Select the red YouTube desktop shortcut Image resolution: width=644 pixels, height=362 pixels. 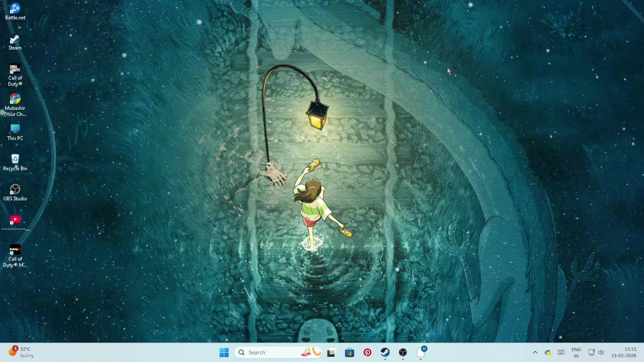pyautogui.click(x=15, y=222)
